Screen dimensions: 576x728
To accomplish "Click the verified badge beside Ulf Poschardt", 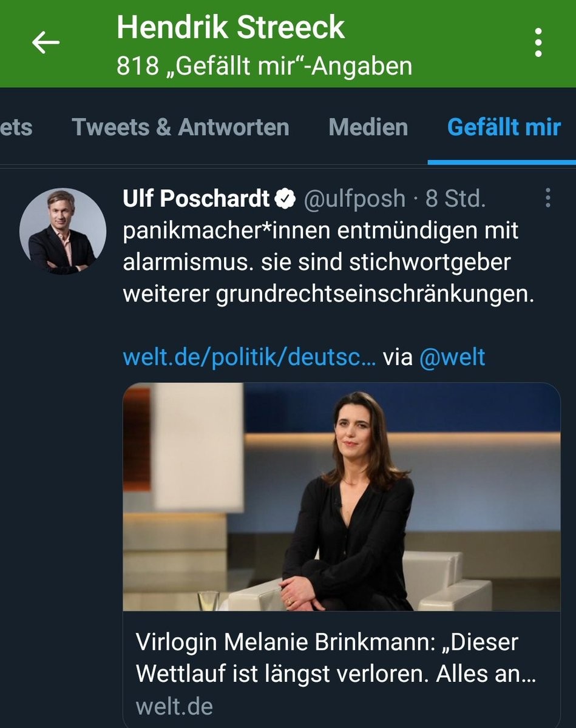I will [x=286, y=198].
